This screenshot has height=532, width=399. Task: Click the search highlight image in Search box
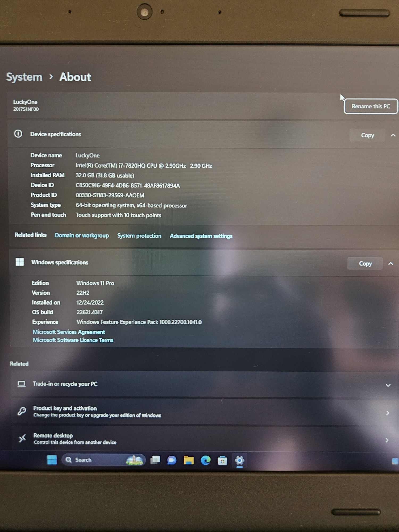tap(134, 460)
